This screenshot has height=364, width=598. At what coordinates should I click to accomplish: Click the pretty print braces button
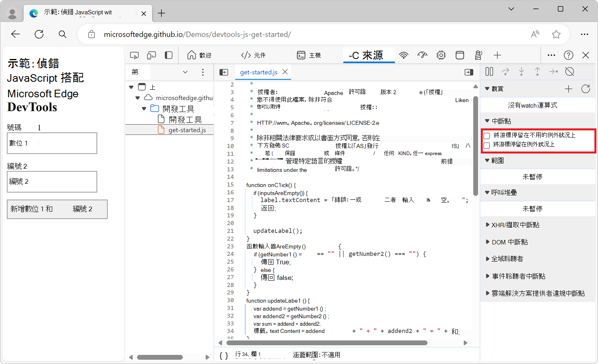click(x=224, y=355)
